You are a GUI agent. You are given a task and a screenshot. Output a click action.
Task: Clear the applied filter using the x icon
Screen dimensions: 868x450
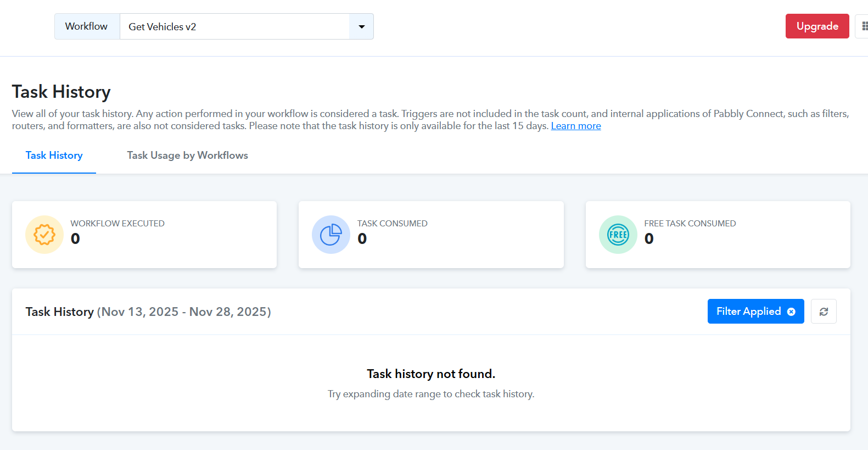(791, 312)
